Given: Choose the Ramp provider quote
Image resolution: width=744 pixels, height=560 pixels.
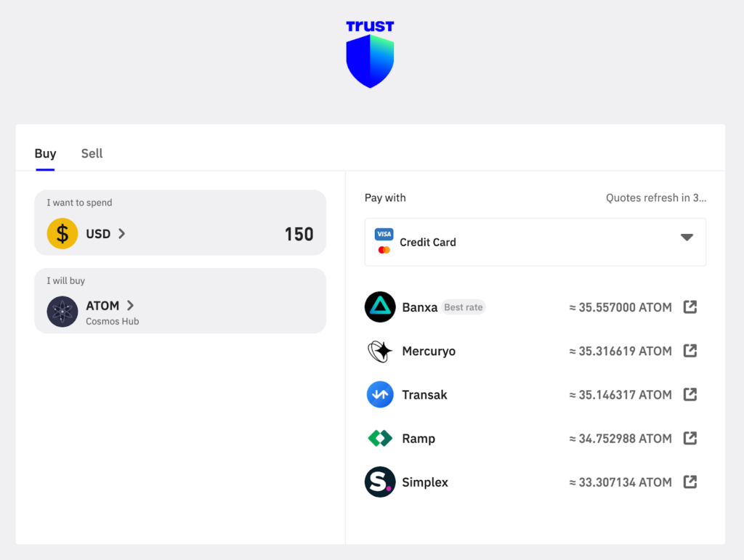Looking at the screenshot, I should click(418, 438).
